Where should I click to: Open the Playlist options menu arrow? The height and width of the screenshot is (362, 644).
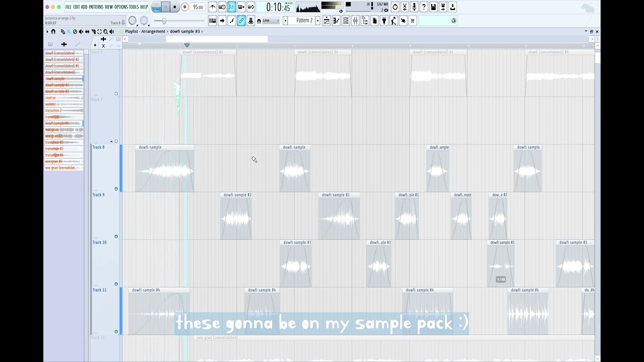[47, 32]
